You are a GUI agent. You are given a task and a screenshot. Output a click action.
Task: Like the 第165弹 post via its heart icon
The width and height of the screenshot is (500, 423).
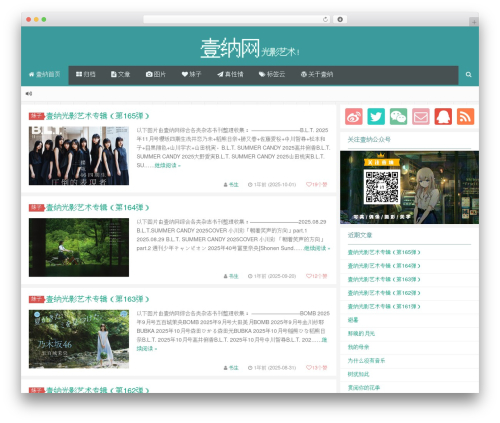coord(309,184)
